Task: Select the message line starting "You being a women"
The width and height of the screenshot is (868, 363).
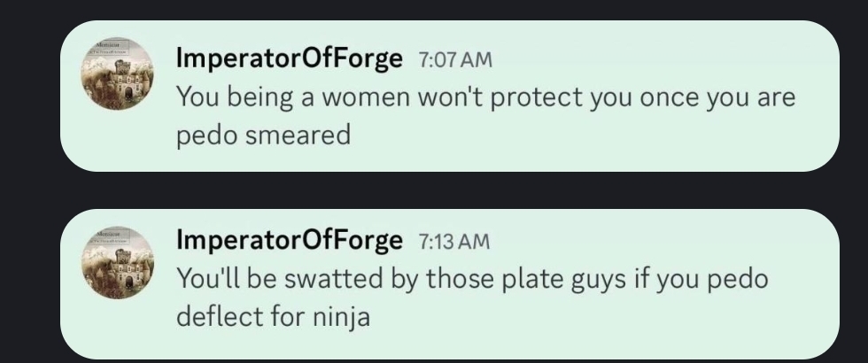Action: [485, 97]
